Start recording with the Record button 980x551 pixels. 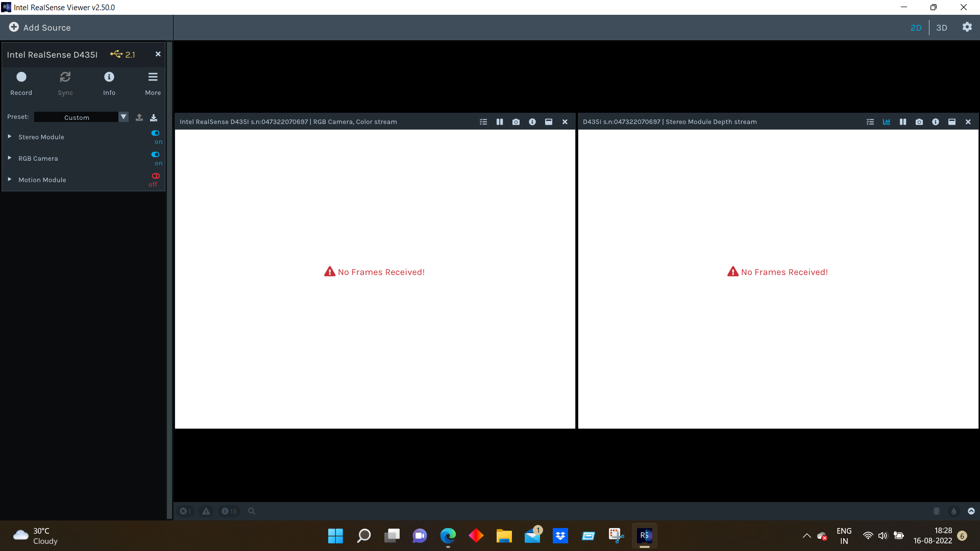point(21,77)
